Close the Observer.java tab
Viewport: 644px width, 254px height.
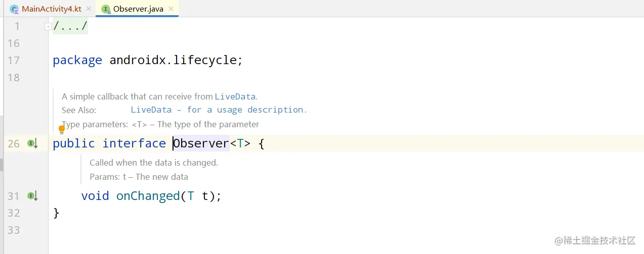(x=171, y=9)
